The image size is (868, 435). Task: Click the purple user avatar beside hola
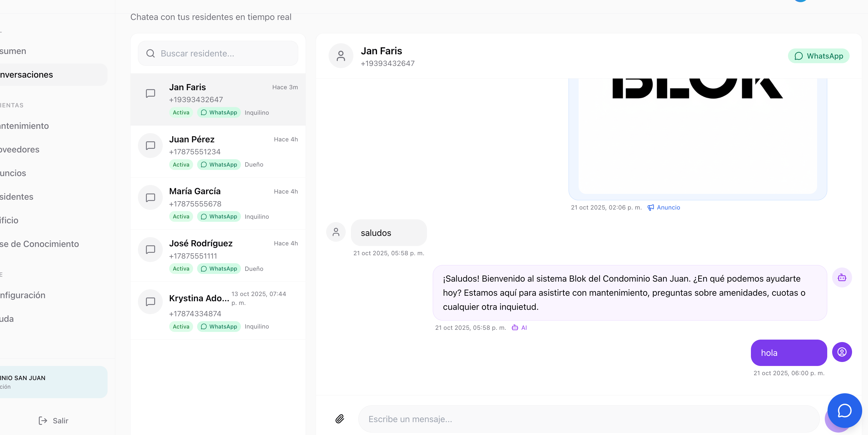coord(842,352)
